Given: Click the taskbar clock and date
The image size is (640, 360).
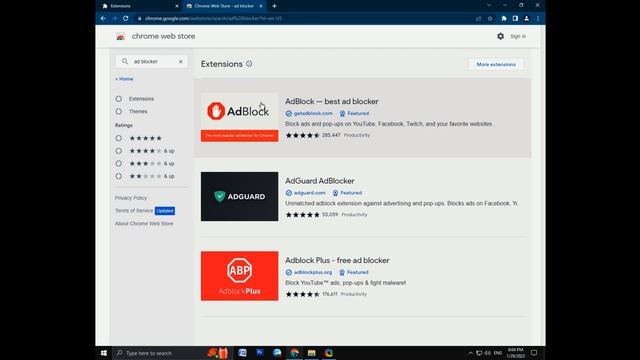Looking at the screenshot, I should [x=516, y=353].
